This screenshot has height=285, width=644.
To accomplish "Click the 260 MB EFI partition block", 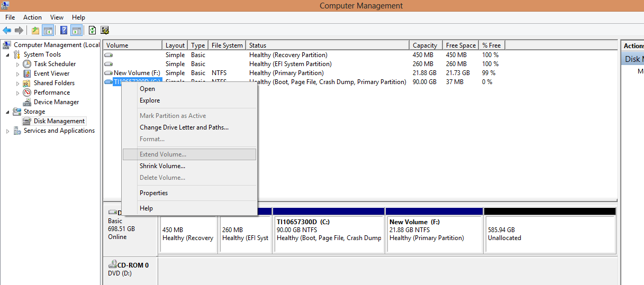I will pyautogui.click(x=246, y=234).
